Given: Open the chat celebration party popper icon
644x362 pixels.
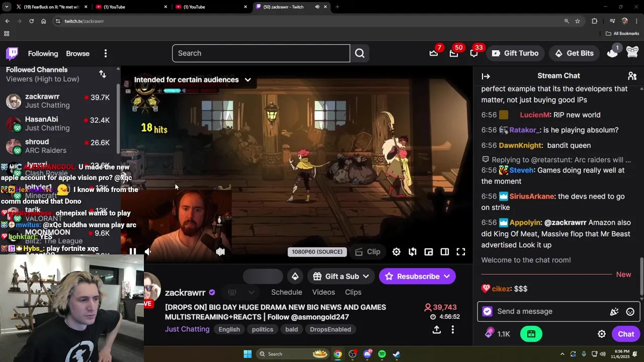Looking at the screenshot, I should [614, 312].
